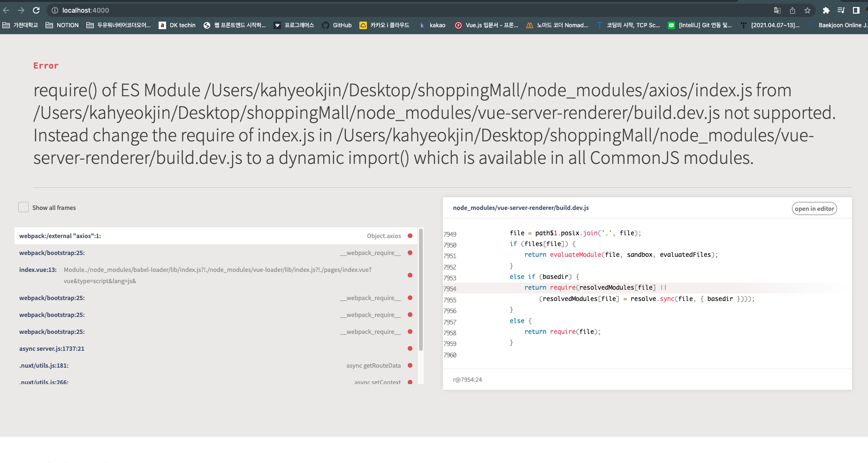Open the media controls icon
Screen dimensions: 868x463
(x=841, y=10)
